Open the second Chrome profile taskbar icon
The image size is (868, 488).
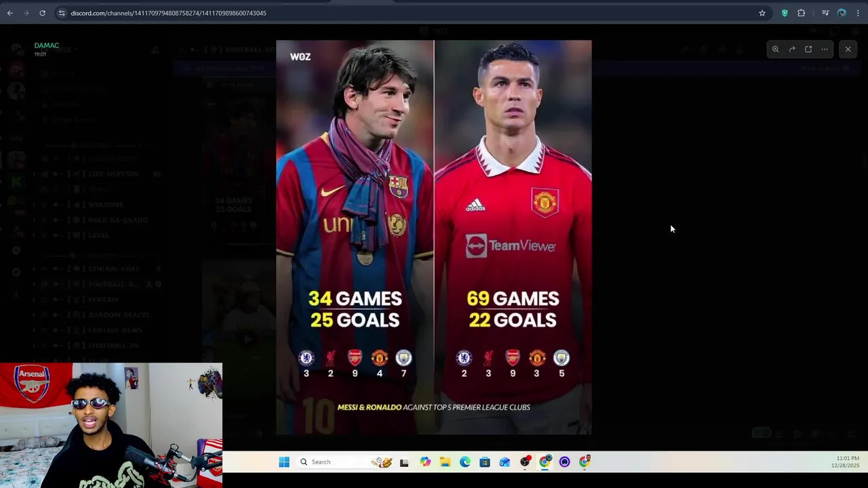point(585,462)
